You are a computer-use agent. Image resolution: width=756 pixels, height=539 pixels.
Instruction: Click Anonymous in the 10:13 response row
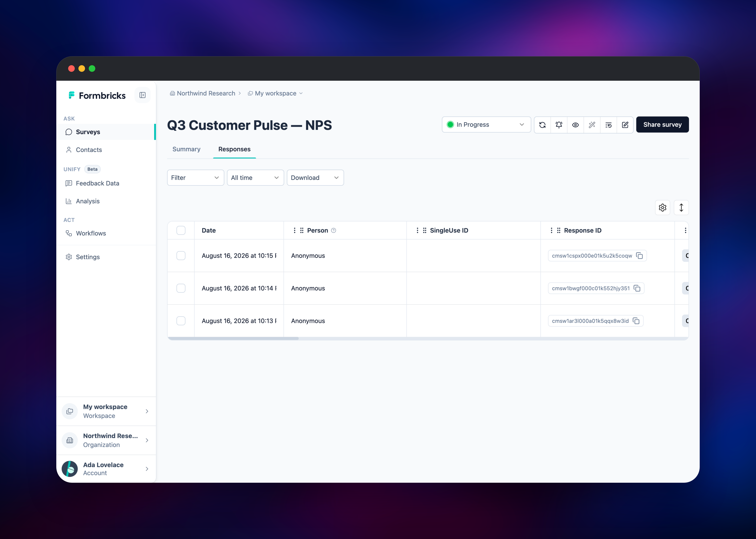click(x=308, y=321)
